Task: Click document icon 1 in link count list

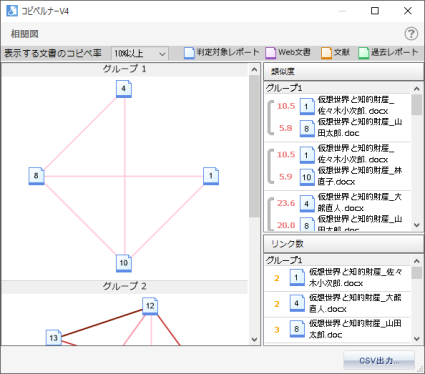Action: pyautogui.click(x=297, y=278)
